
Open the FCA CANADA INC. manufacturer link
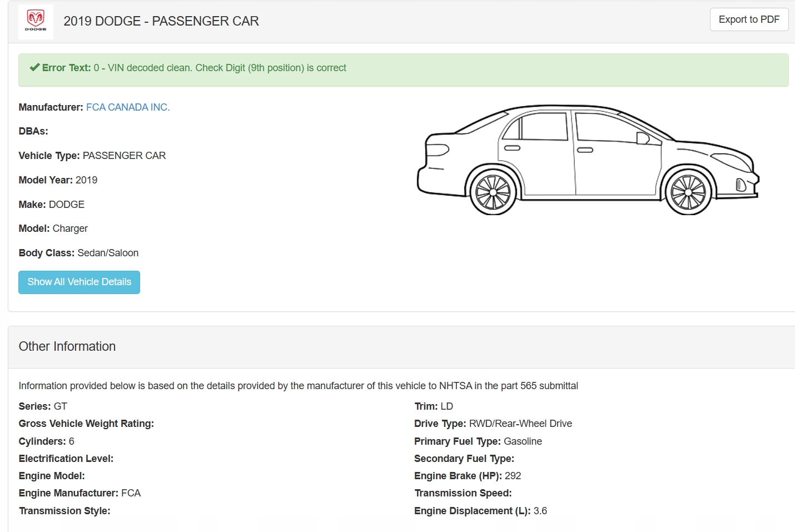pos(128,107)
